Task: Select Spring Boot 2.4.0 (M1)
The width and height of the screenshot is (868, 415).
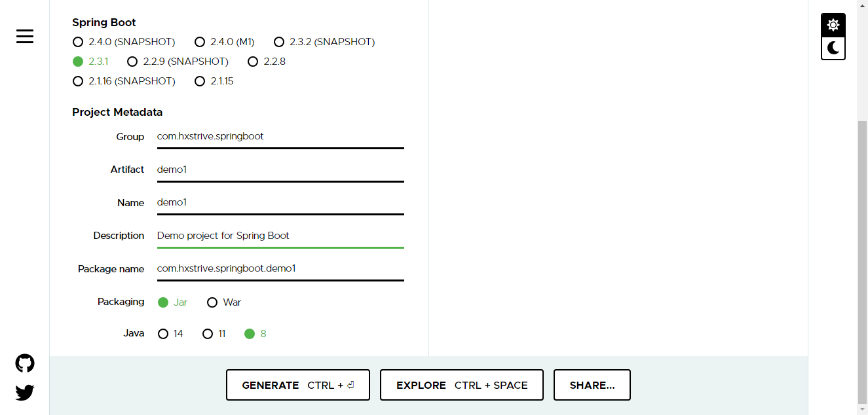Action: point(225,42)
